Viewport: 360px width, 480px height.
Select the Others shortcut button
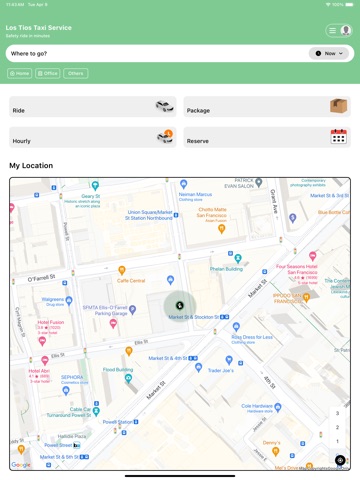point(76,73)
